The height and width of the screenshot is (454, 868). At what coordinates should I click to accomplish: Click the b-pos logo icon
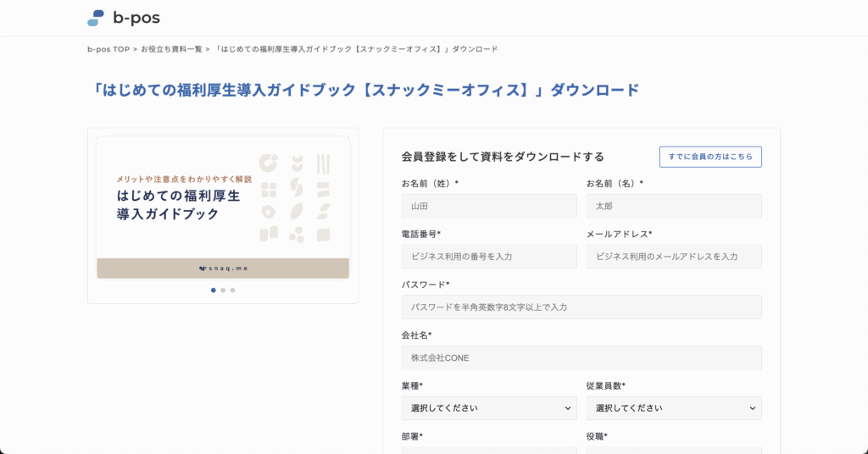(96, 18)
